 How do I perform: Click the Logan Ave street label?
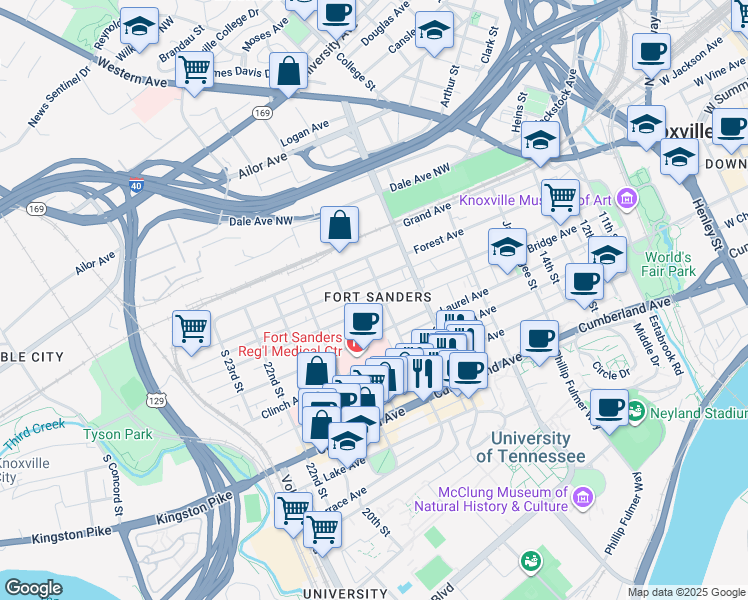click(304, 133)
